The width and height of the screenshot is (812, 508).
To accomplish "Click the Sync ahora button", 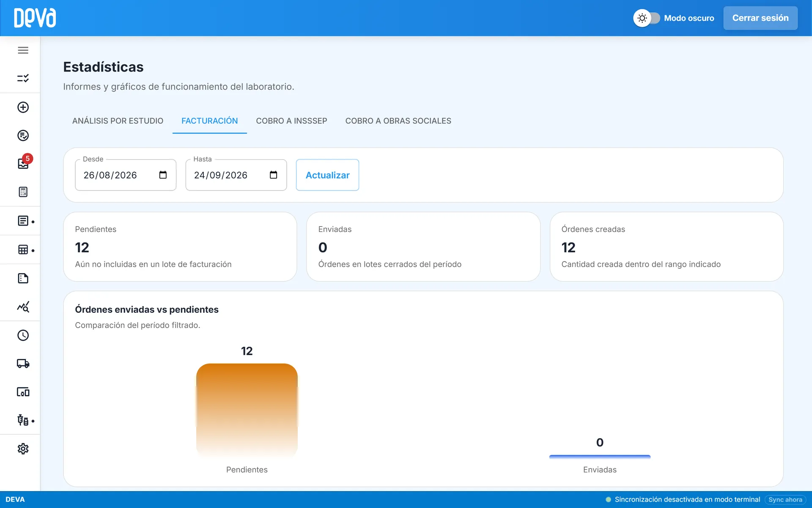I will [x=785, y=500].
